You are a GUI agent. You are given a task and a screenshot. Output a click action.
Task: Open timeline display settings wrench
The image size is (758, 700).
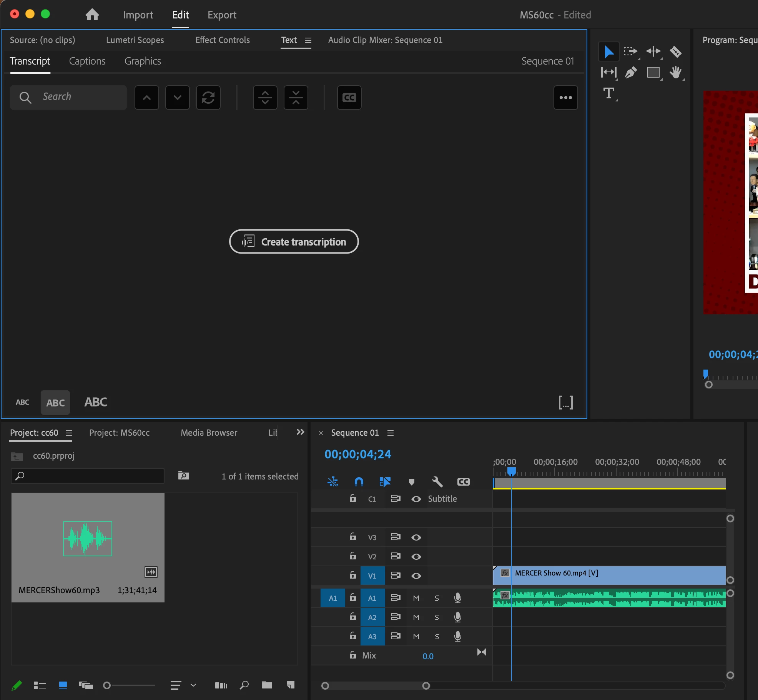click(x=437, y=481)
